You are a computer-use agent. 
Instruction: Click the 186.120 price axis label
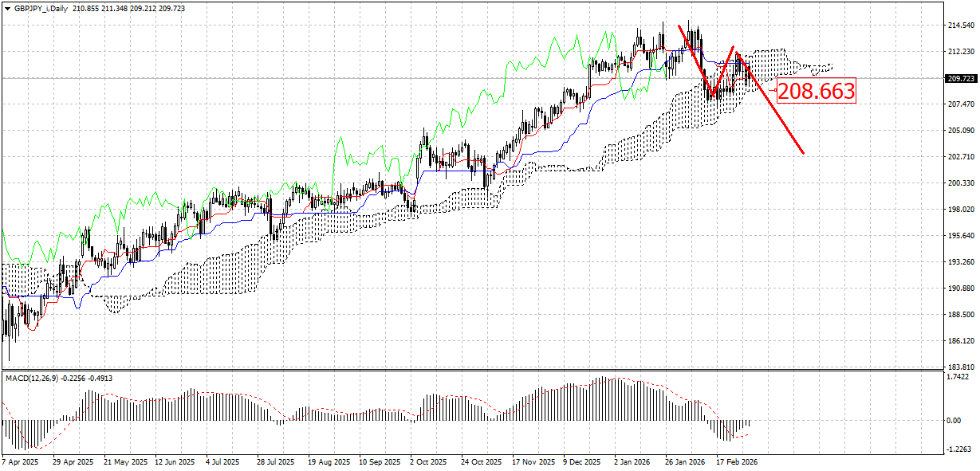[961, 341]
